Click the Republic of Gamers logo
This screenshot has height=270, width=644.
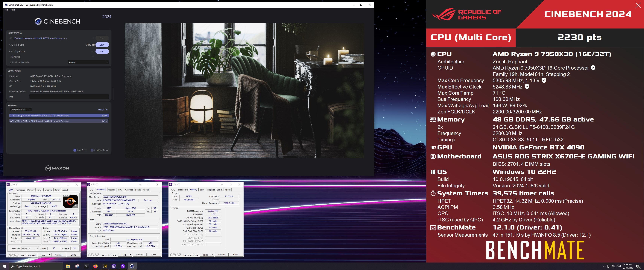click(467, 14)
